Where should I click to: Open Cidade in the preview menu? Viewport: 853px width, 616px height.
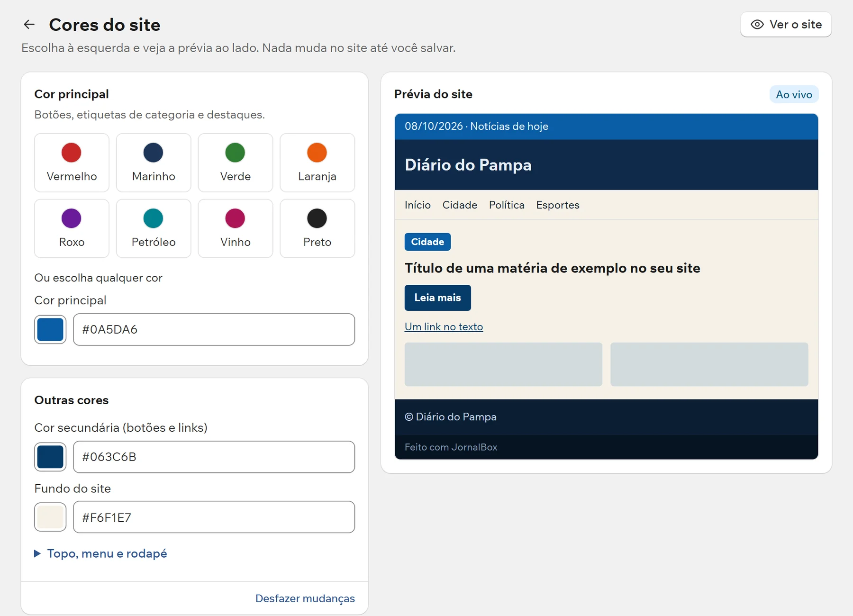click(460, 205)
